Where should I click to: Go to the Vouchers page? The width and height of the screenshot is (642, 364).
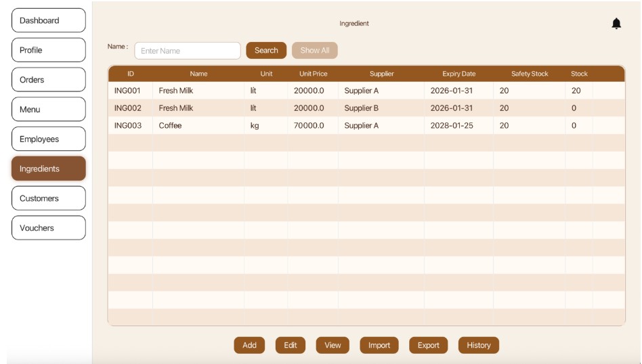pyautogui.click(x=49, y=228)
